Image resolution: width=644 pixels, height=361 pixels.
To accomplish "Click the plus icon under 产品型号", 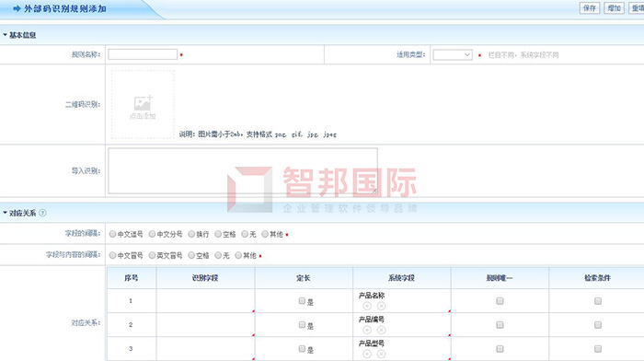I will pyautogui.click(x=367, y=354).
